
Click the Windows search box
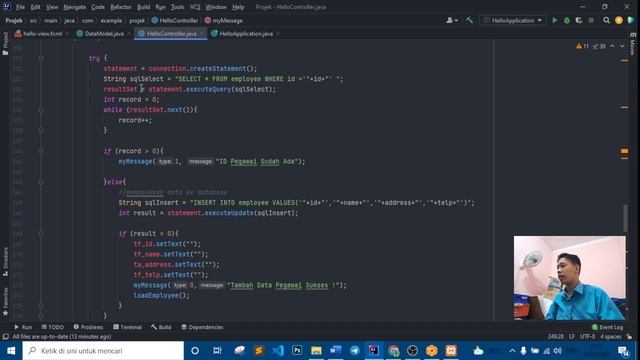pyautogui.click(x=103, y=351)
